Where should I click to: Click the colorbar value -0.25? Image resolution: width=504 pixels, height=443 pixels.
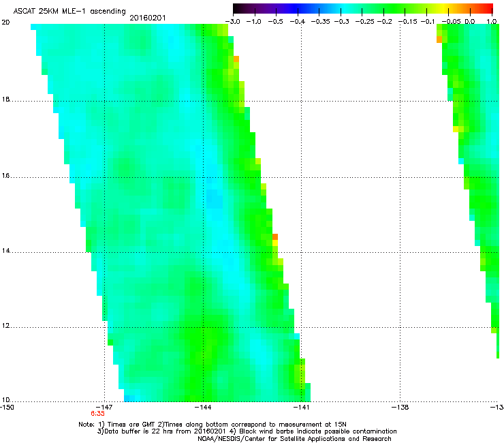click(364, 22)
